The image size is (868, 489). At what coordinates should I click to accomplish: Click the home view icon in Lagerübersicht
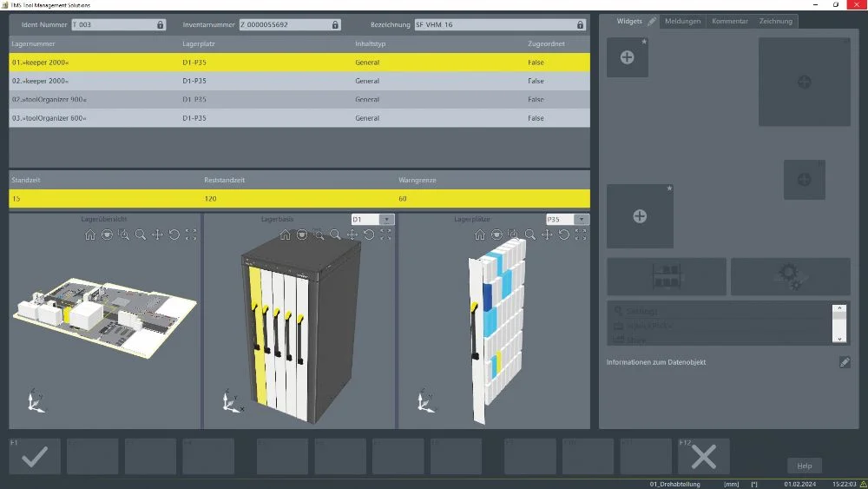[90, 235]
